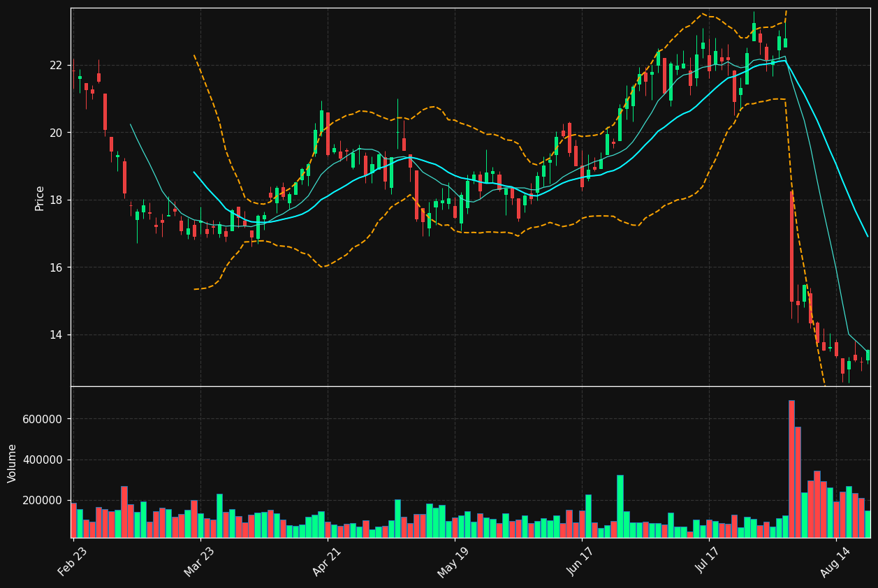Click the 'Price' axis title
878x588 pixels.
(40, 198)
